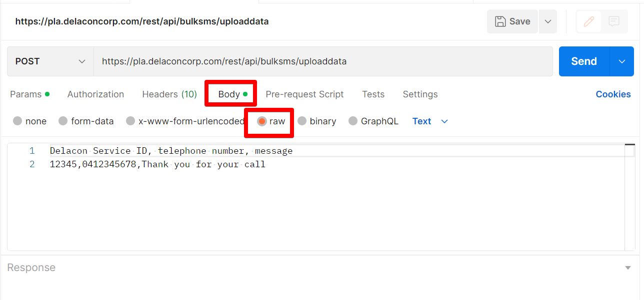
Task: Select the raw radio button
Action: [x=262, y=121]
